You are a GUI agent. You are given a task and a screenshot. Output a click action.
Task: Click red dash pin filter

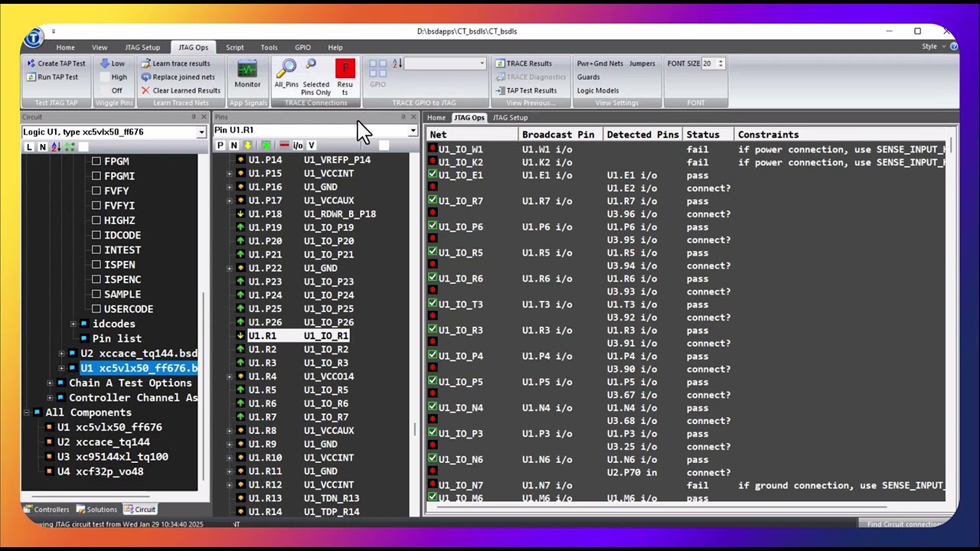click(284, 145)
